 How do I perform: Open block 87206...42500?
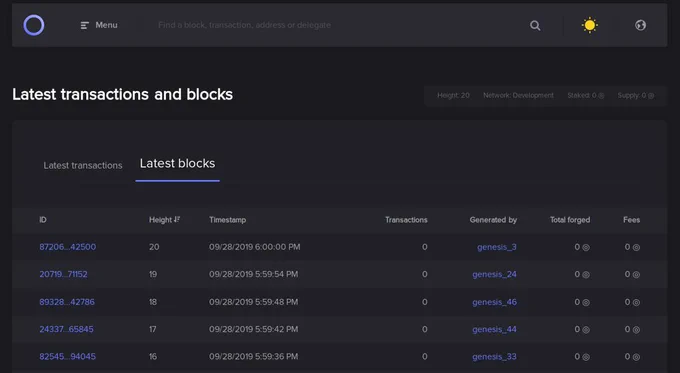(68, 247)
